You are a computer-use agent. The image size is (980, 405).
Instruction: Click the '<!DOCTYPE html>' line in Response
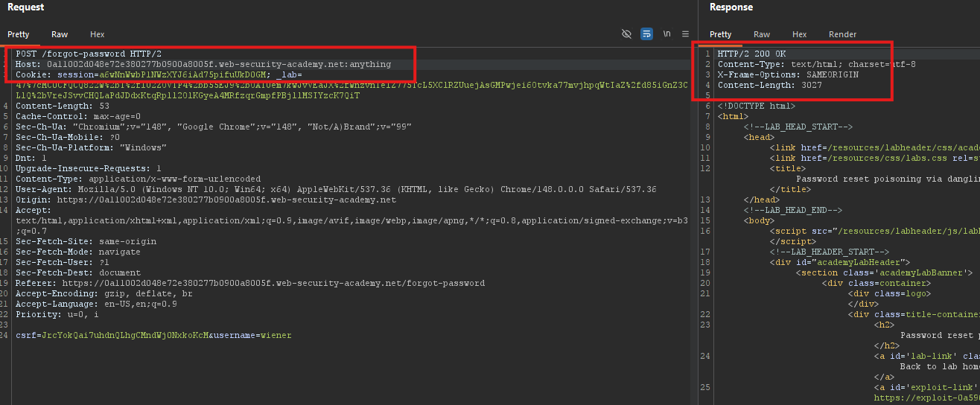(757, 106)
